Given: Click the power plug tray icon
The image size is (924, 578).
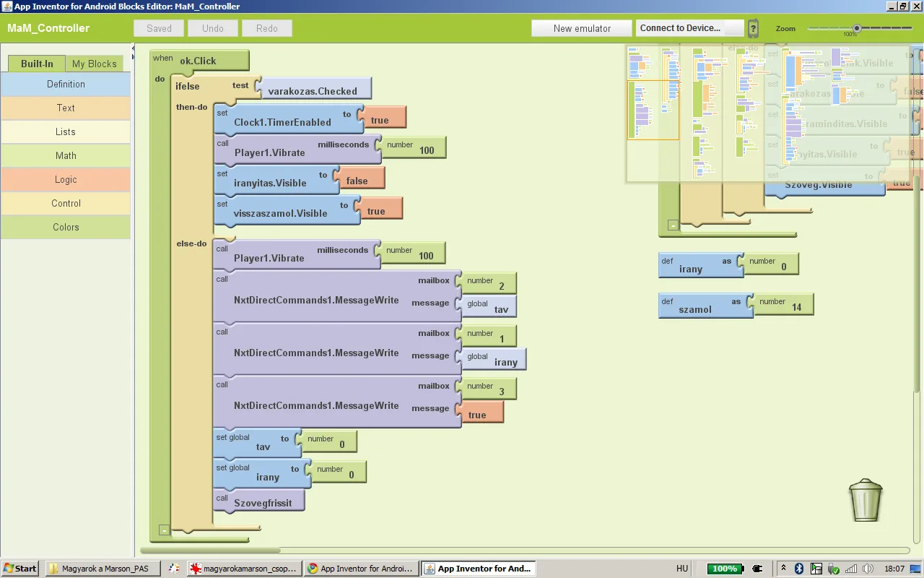Looking at the screenshot, I should 758,569.
